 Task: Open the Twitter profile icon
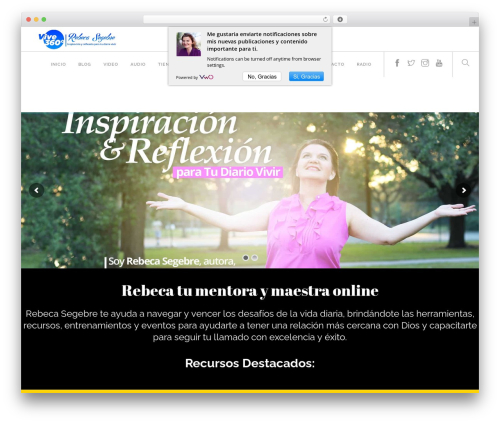(411, 63)
